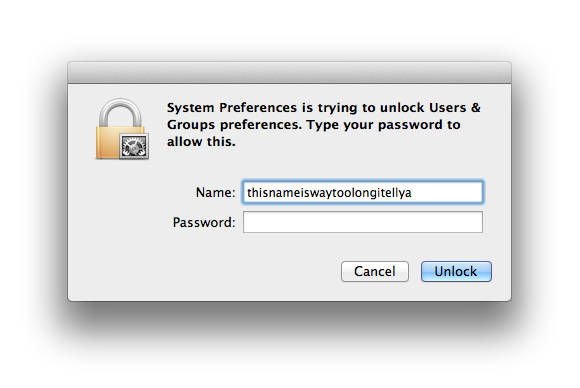Viewport: 580px width, 388px height.
Task: Focus the Name input field
Action: click(363, 192)
